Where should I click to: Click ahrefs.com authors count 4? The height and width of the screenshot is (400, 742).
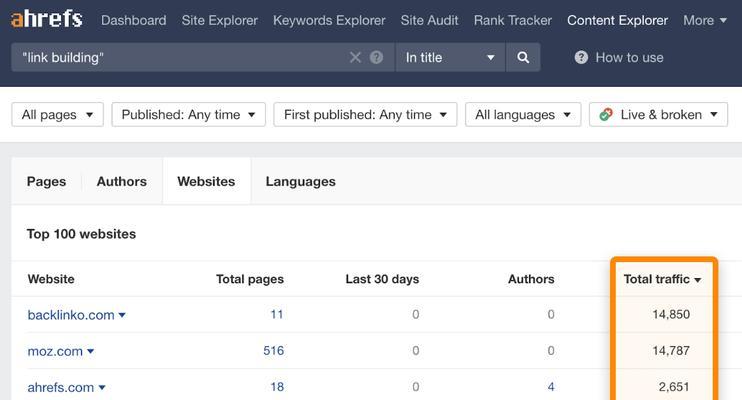click(551, 387)
